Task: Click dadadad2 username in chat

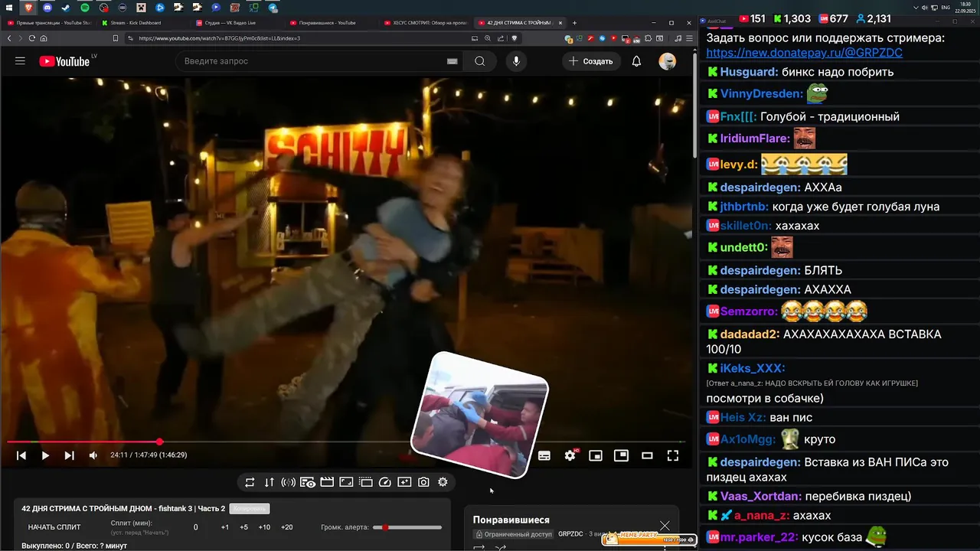Action: pyautogui.click(x=750, y=334)
